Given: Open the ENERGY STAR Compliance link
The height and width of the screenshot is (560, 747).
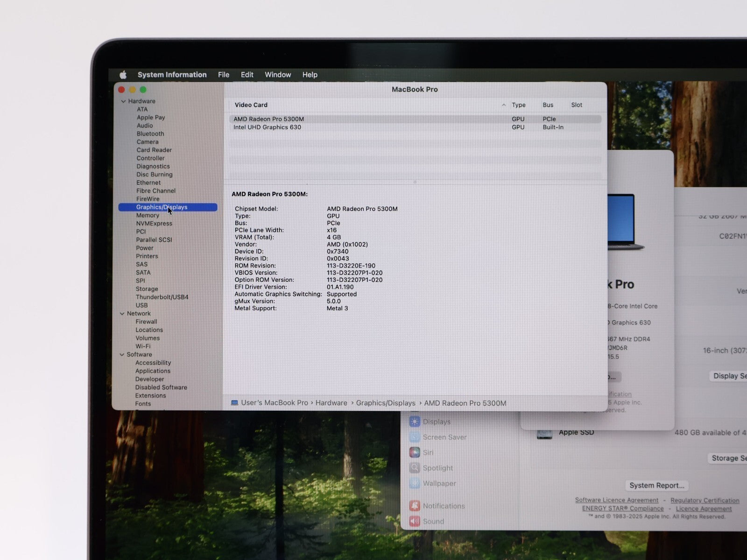Looking at the screenshot, I should click(622, 509).
